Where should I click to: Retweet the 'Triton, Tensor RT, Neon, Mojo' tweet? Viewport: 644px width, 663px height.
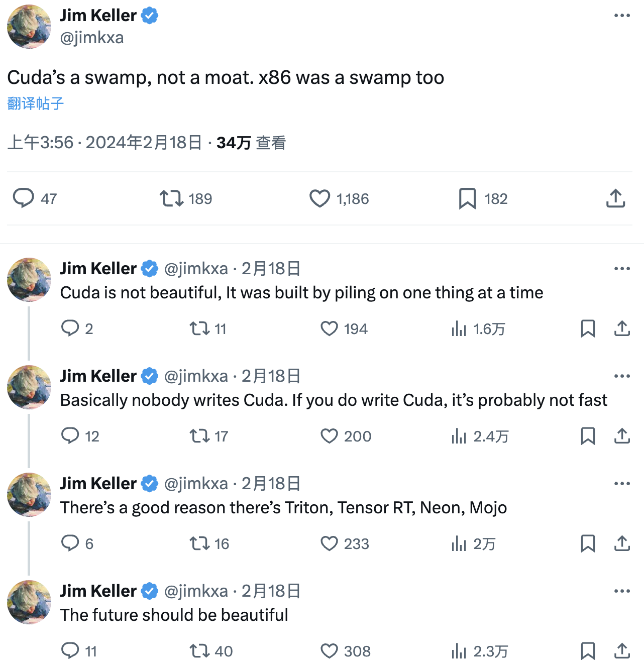200,543
